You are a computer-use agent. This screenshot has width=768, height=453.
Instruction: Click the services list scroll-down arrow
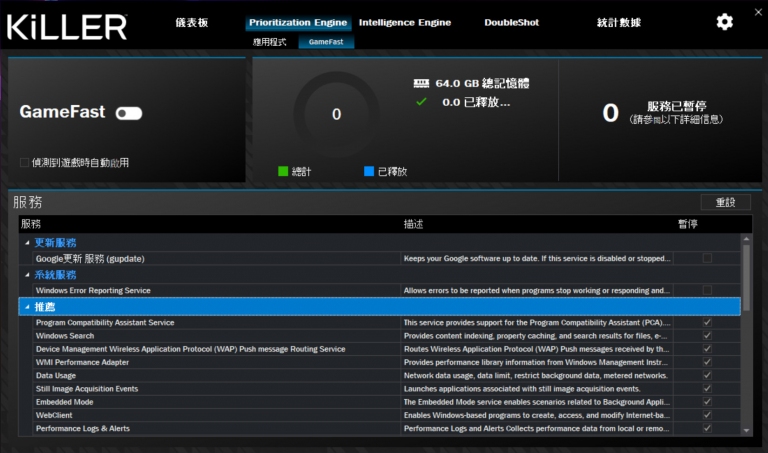click(746, 430)
